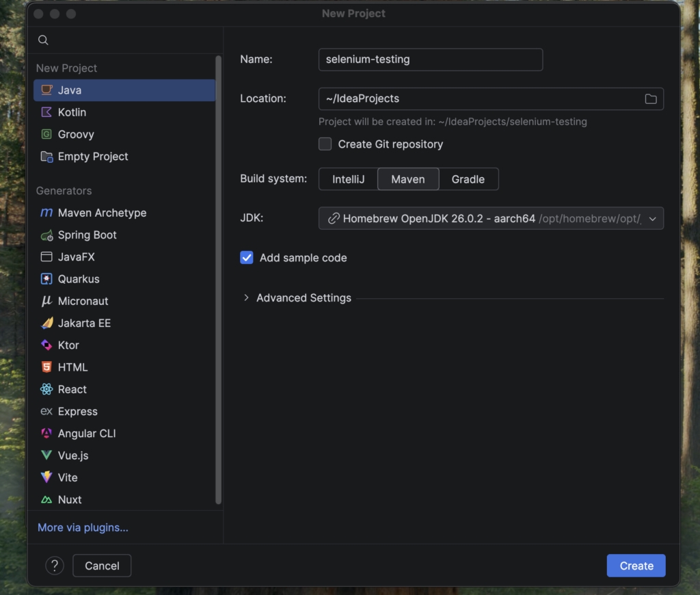The width and height of the screenshot is (700, 595).
Task: Uncheck Add sample code checkbox
Action: pos(246,258)
